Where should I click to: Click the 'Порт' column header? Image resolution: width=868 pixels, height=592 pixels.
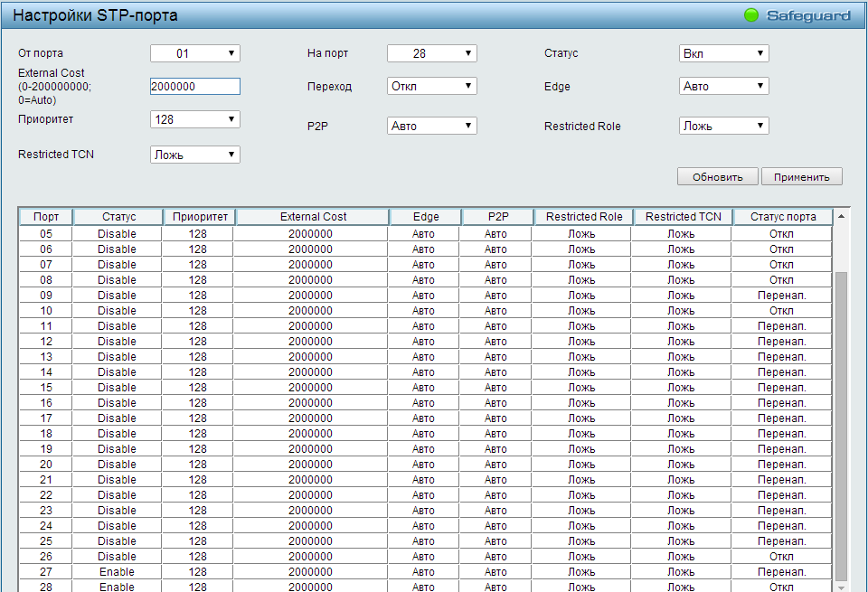click(46, 217)
